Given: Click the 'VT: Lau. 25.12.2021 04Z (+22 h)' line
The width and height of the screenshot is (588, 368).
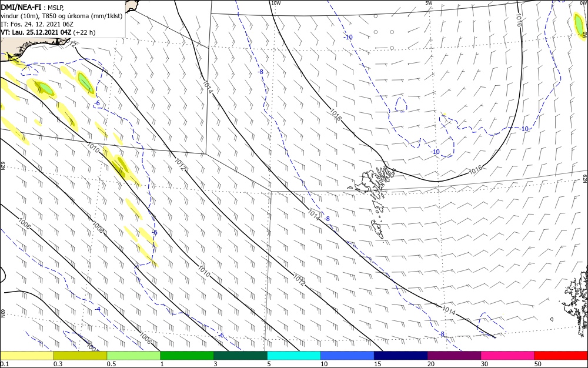Looking at the screenshot, I should point(48,32).
